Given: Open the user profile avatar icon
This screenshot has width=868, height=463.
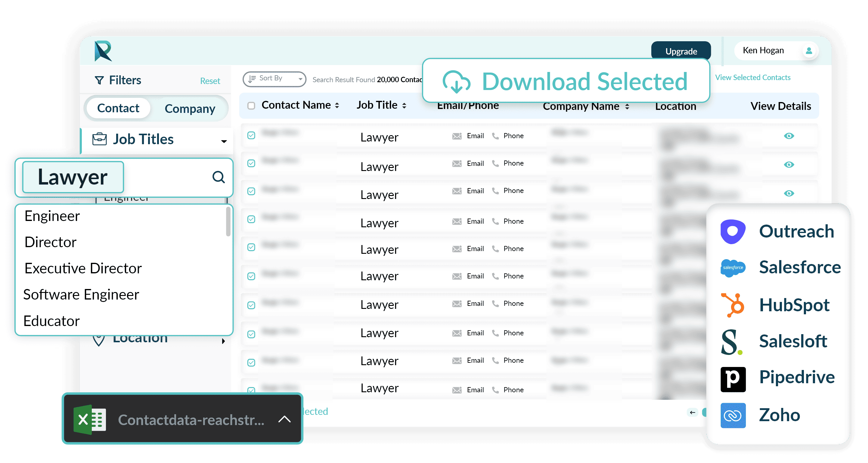Looking at the screenshot, I should pos(808,51).
